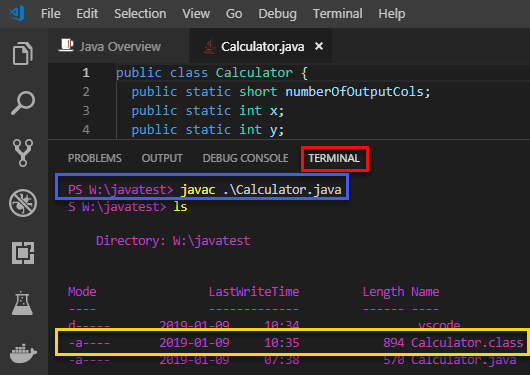
Task: Click the Mode column header in terminal output
Action: pyautogui.click(x=82, y=291)
